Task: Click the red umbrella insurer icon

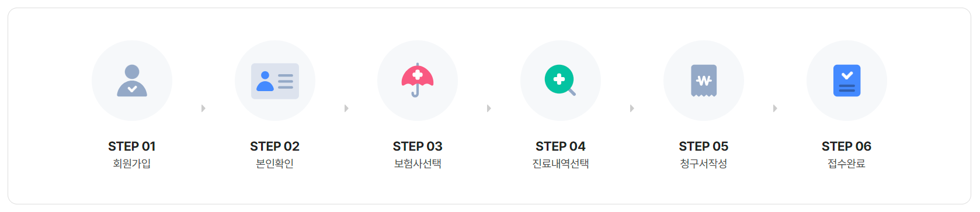Action: (x=418, y=80)
